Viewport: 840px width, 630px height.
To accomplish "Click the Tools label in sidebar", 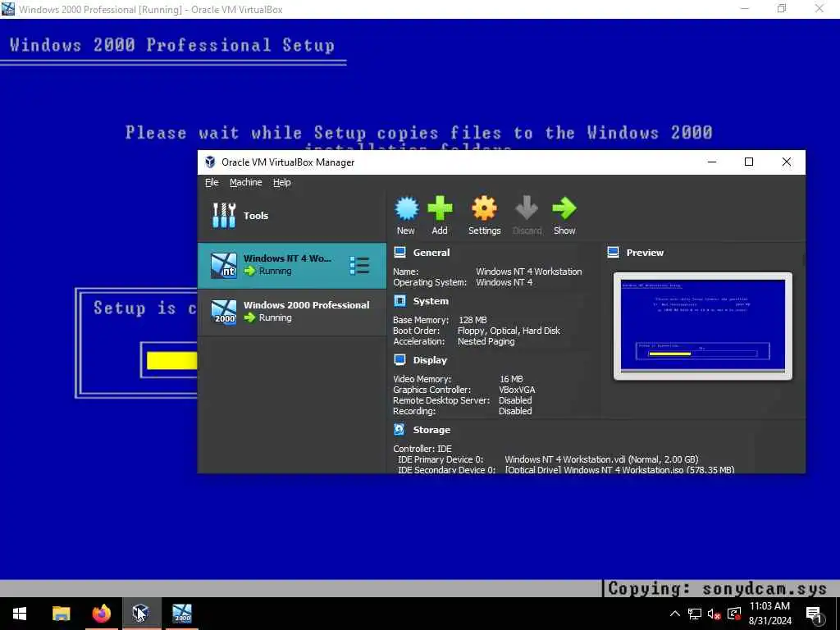I will coord(256,216).
